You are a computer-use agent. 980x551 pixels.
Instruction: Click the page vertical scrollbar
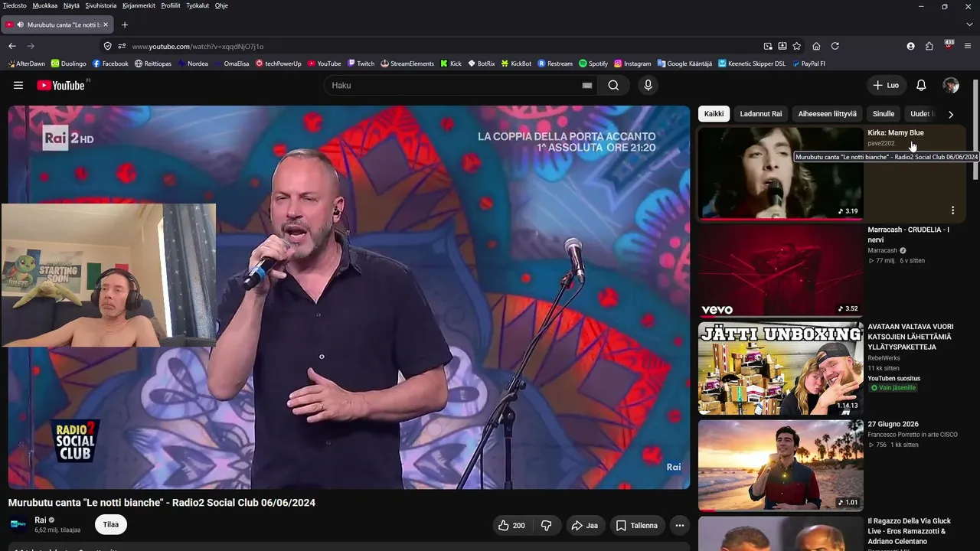pos(975,130)
